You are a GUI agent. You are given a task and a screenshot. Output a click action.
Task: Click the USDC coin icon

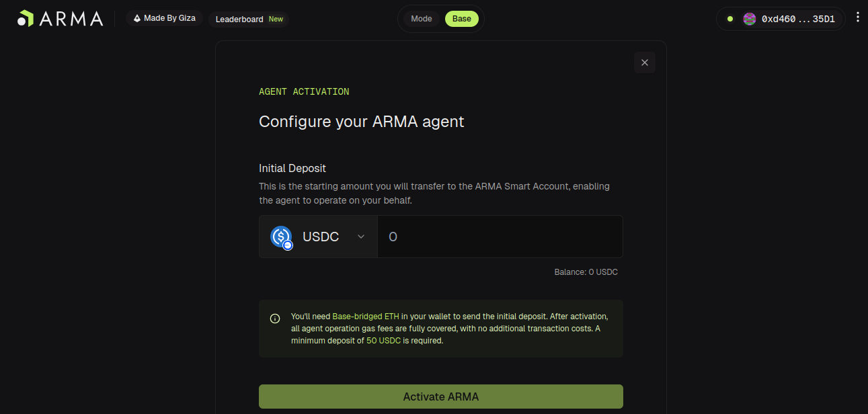[281, 237]
